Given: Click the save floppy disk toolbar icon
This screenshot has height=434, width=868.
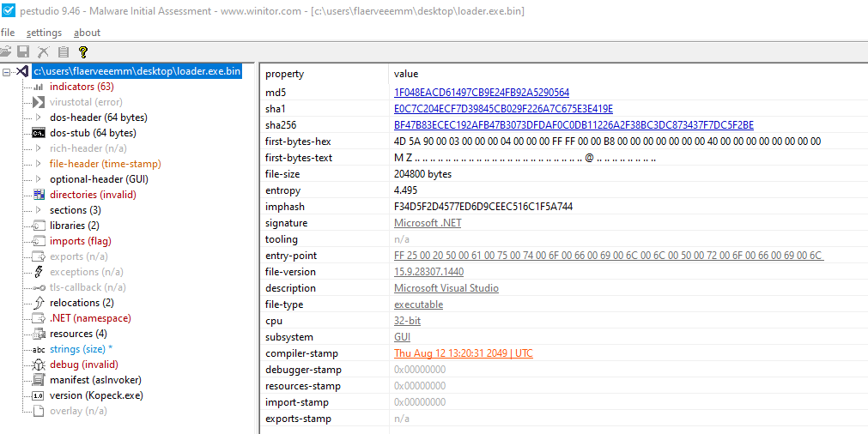Looking at the screenshot, I should pos(24,52).
